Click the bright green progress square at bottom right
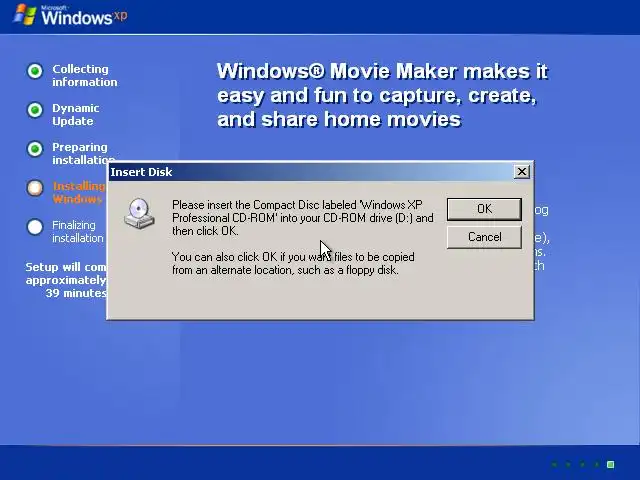The height and width of the screenshot is (480, 640). 611,464
